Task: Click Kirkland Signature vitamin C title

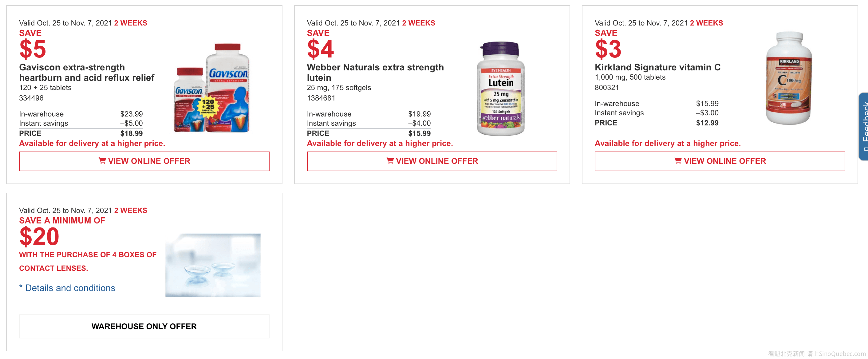Action: pyautogui.click(x=657, y=67)
